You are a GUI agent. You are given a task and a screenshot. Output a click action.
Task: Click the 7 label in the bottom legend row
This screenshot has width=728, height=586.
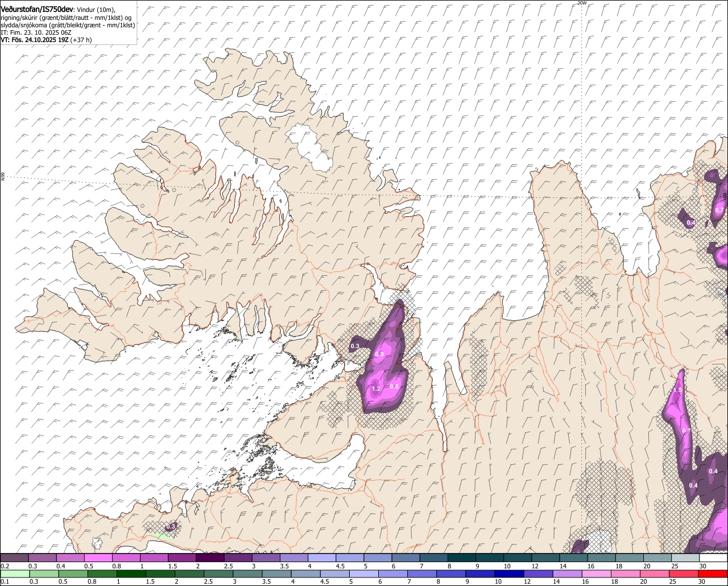(409, 582)
